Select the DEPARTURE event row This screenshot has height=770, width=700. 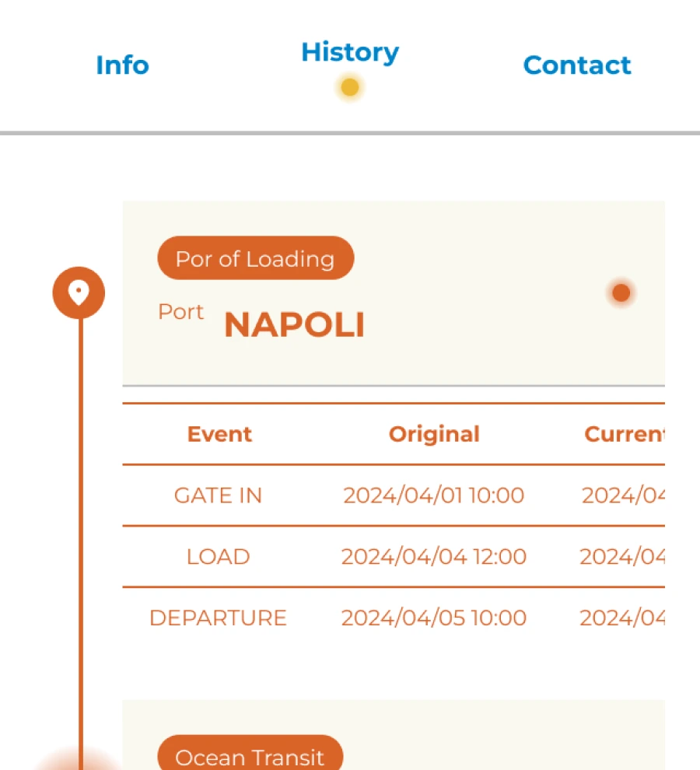[218, 618]
